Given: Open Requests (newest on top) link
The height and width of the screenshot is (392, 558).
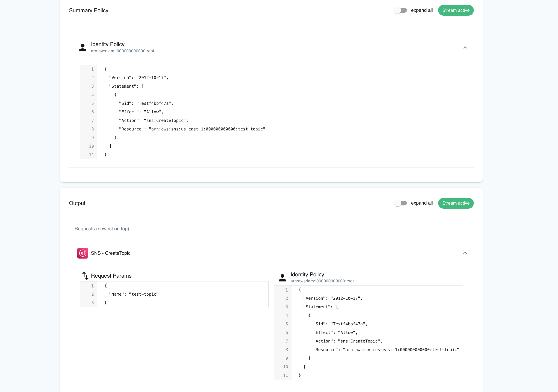Looking at the screenshot, I should coord(102,229).
